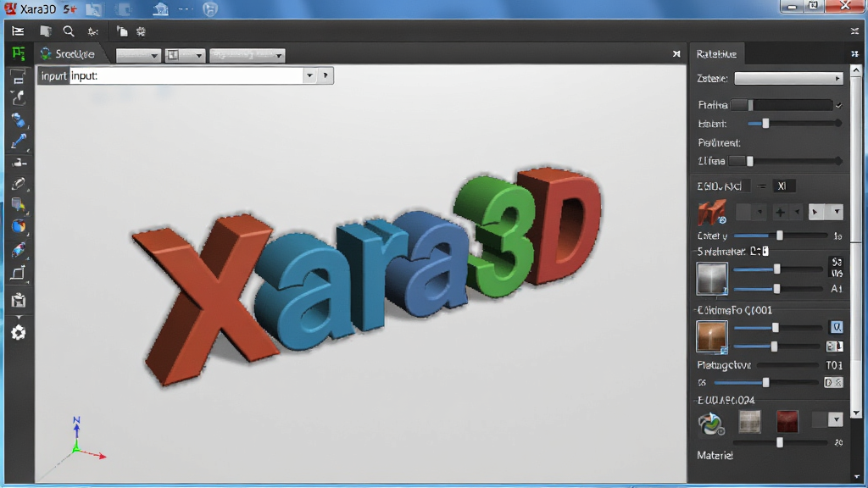Click the XI box in the right panel
The height and width of the screenshot is (488, 868).
(x=782, y=186)
